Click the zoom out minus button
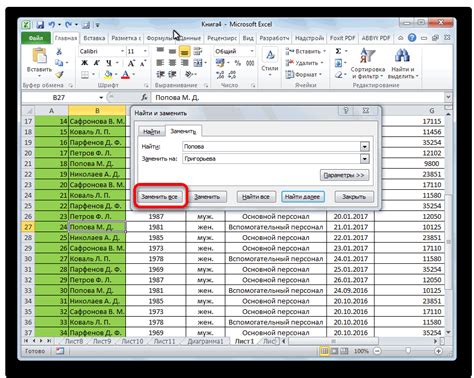474x378 pixels. (x=377, y=351)
